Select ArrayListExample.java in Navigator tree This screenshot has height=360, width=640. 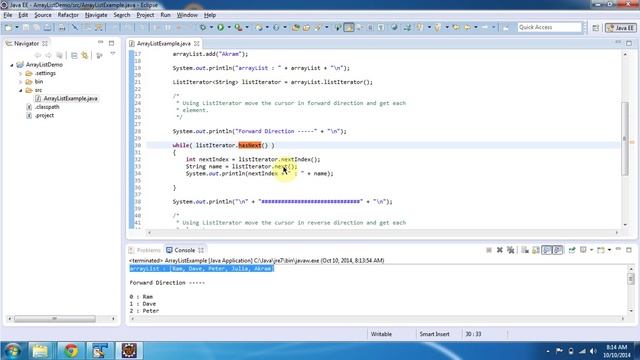coord(70,98)
